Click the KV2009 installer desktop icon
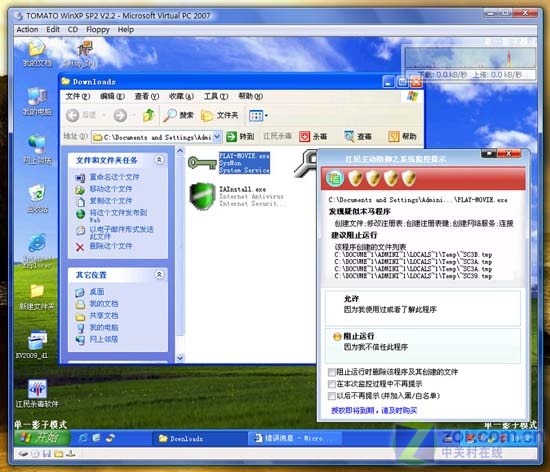 [36, 344]
